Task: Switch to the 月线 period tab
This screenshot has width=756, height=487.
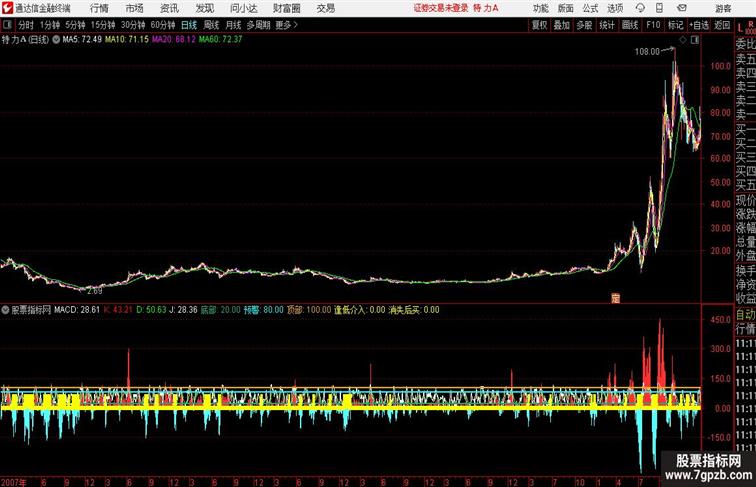Action: click(x=233, y=25)
